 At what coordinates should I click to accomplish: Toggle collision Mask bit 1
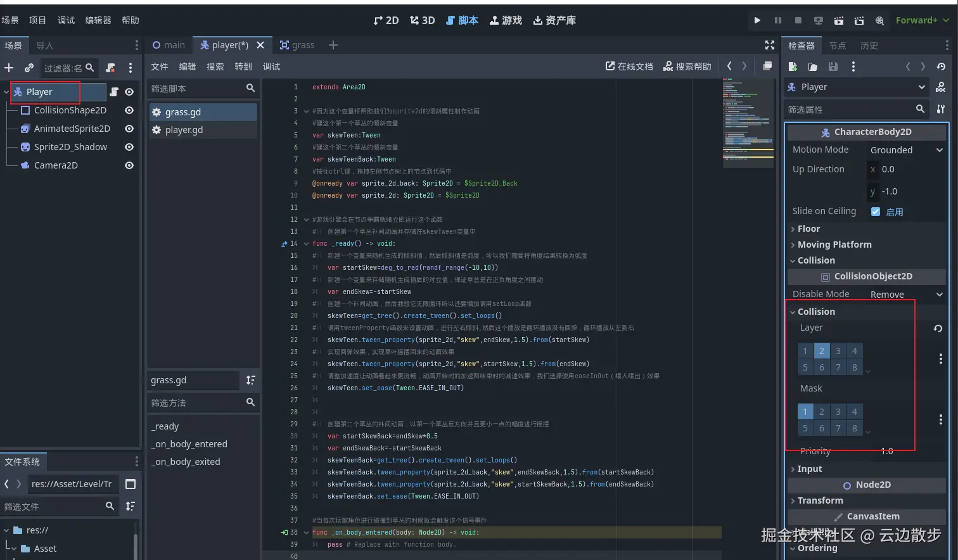(x=805, y=412)
